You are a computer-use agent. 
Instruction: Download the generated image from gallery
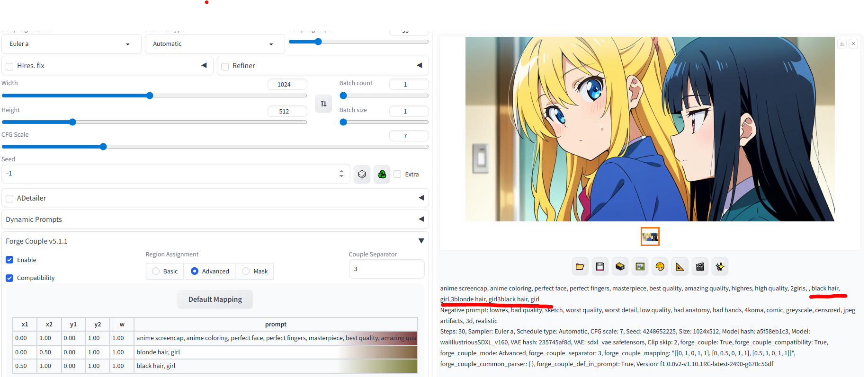point(842,44)
